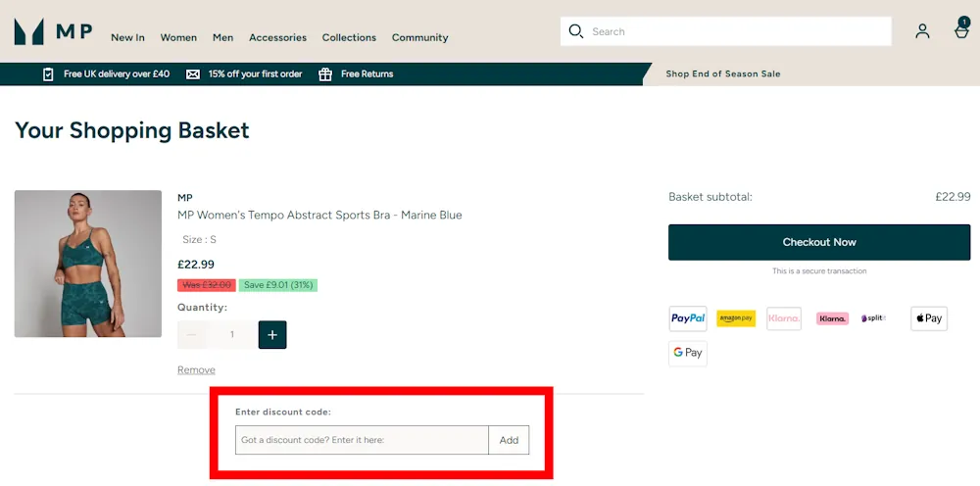980x486 pixels.
Task: Open the sports bra product thumbnail
Action: coord(88,264)
